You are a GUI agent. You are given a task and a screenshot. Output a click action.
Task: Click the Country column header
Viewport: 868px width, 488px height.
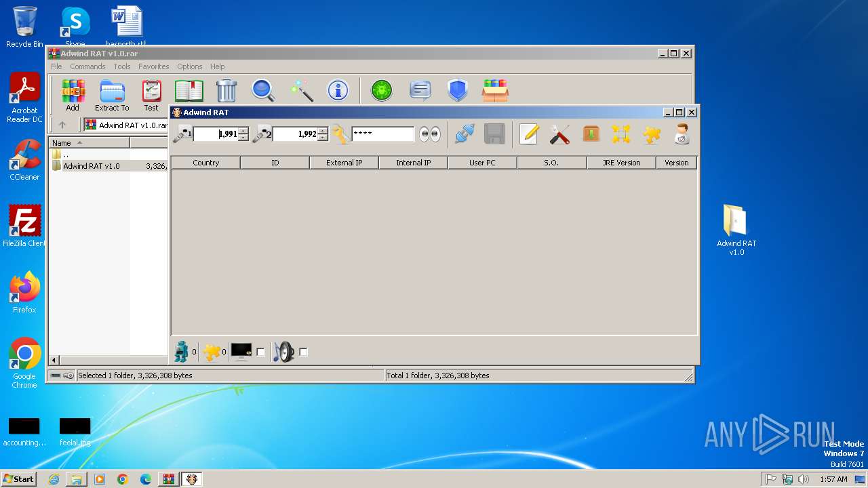click(205, 163)
